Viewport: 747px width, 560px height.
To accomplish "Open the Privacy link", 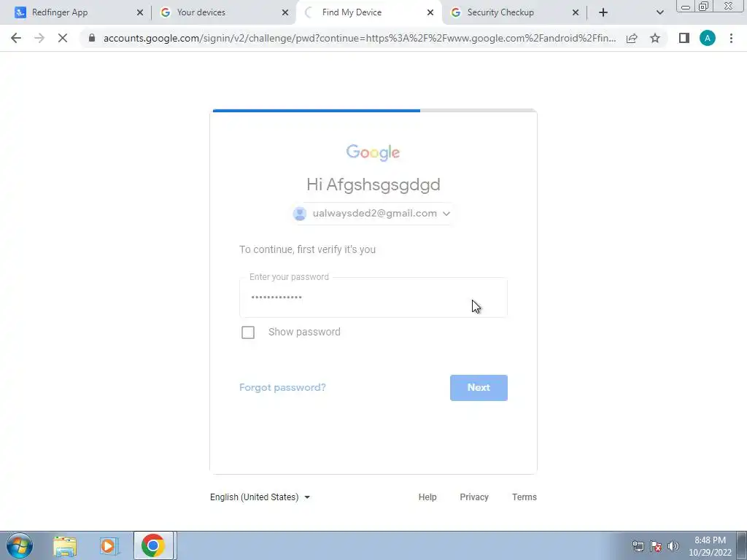I will 474,497.
